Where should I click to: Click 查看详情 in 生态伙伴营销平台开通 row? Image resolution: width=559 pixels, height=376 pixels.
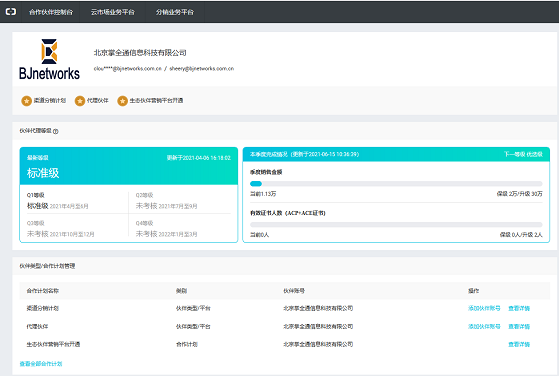pos(519,344)
